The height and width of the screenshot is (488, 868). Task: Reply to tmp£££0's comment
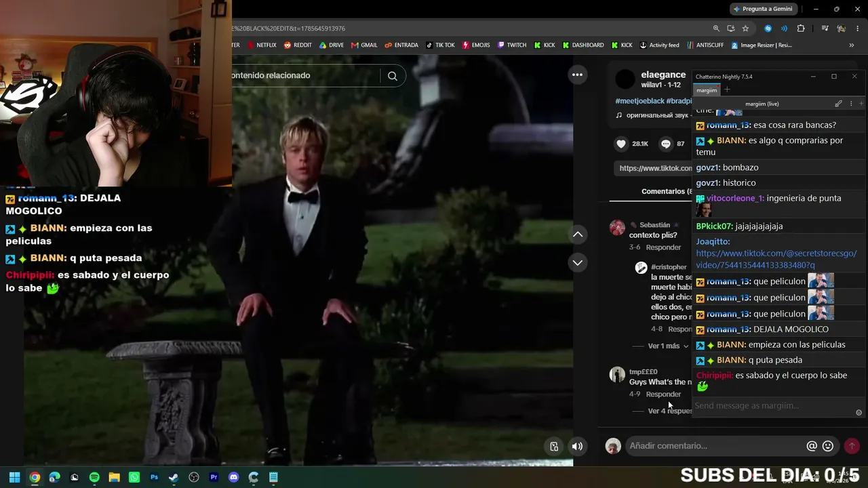(663, 394)
